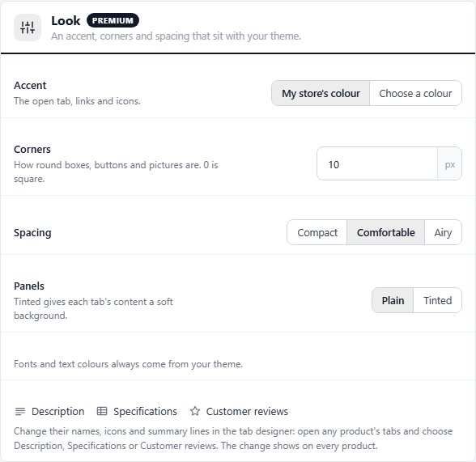Select Choose a colour accent option
The width and height of the screenshot is (476, 462).
coord(415,93)
